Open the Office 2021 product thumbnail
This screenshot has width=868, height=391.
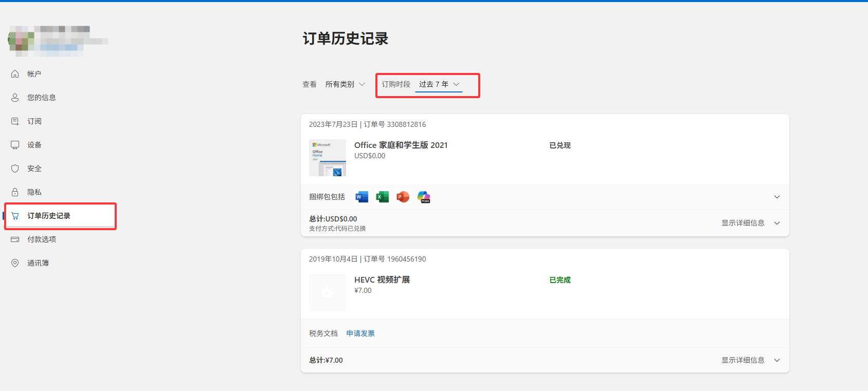click(x=328, y=158)
